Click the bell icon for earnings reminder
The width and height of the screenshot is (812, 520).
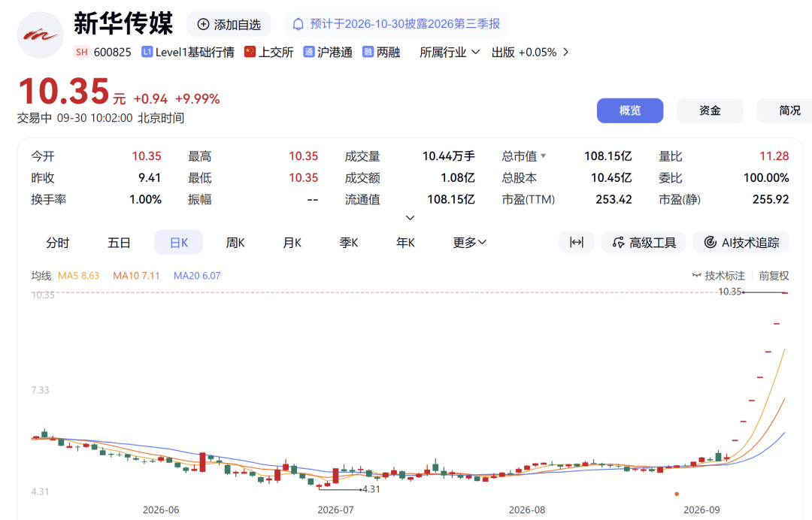pos(298,24)
